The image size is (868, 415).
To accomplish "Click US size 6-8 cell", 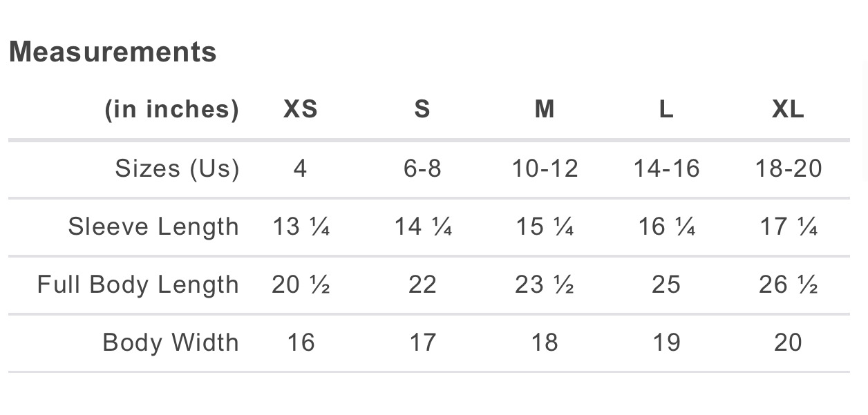I will tap(422, 168).
